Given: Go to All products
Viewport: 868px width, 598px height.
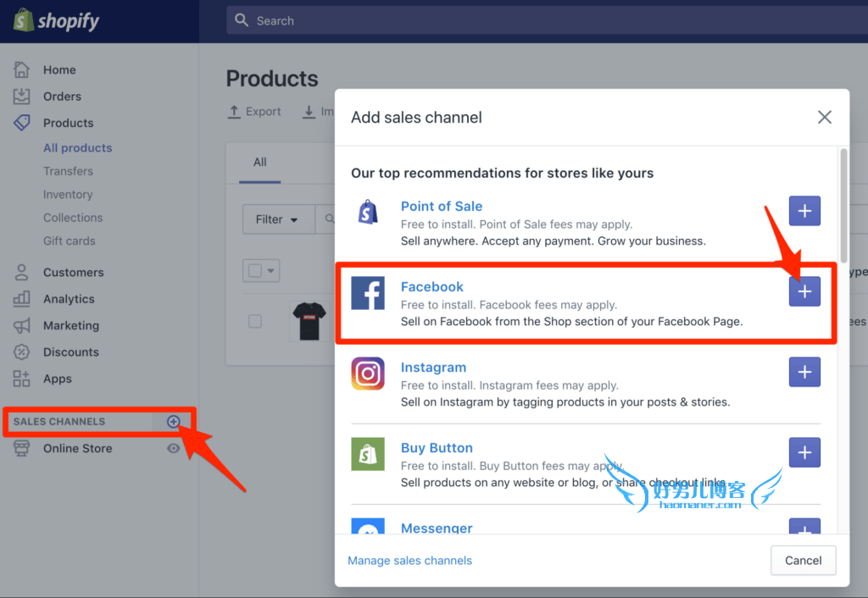Looking at the screenshot, I should point(77,147).
